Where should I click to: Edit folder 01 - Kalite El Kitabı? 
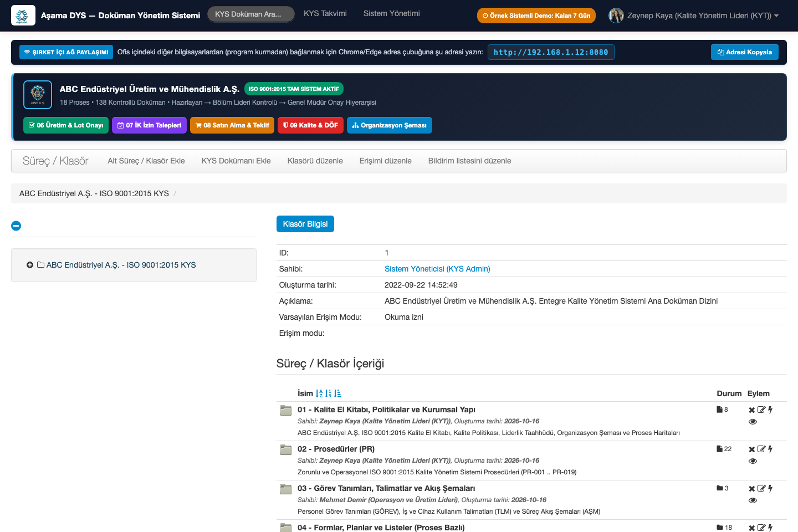(x=761, y=410)
